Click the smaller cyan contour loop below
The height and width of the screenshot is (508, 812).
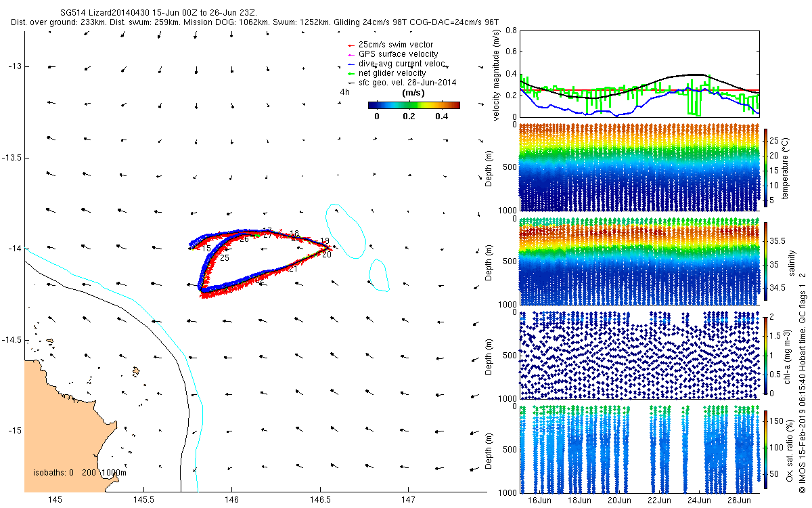(380, 274)
